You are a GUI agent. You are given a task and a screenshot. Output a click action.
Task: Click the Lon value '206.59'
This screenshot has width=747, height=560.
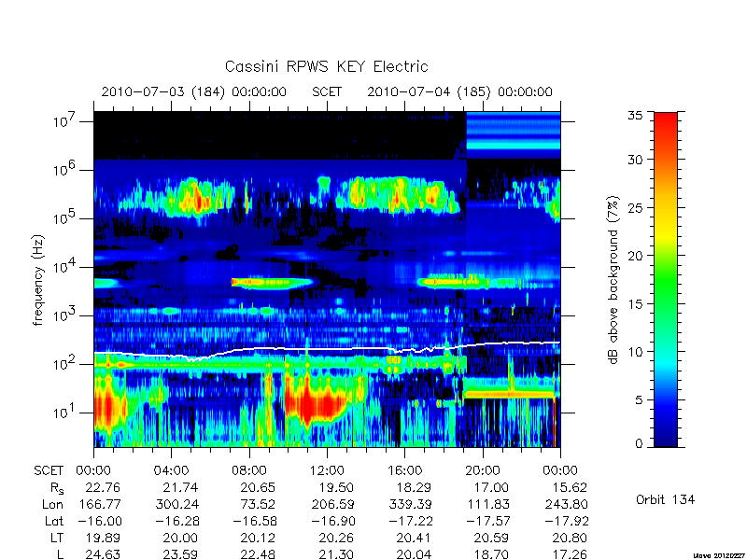click(x=333, y=504)
